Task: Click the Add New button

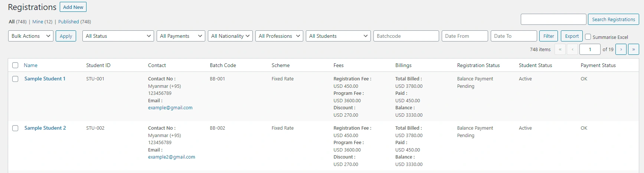Action: (73, 7)
